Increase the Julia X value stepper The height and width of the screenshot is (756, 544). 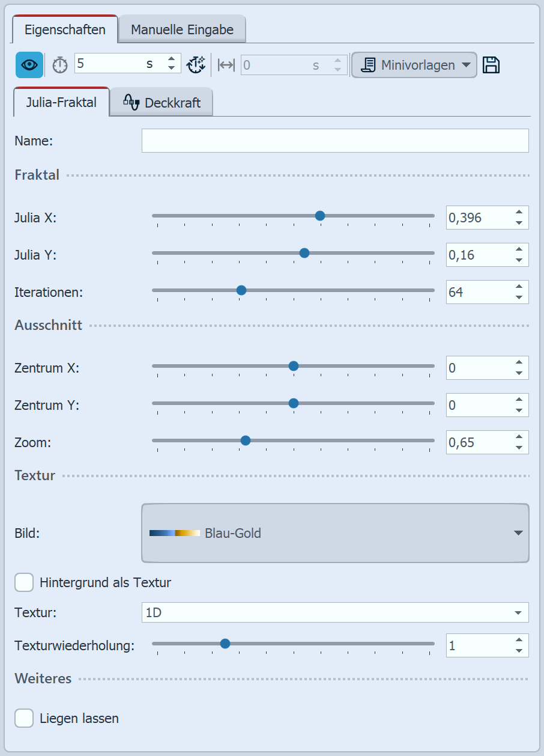click(x=519, y=213)
